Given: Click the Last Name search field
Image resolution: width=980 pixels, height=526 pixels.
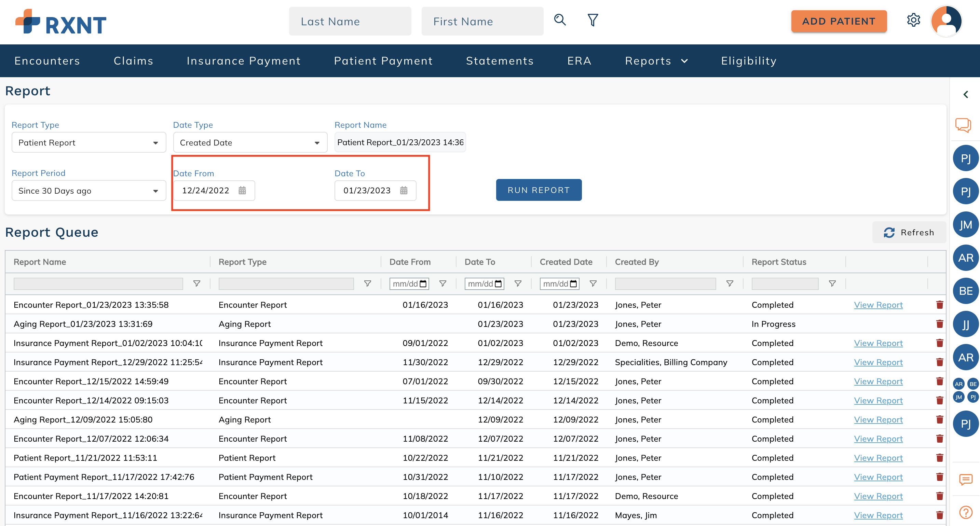Looking at the screenshot, I should (350, 21).
